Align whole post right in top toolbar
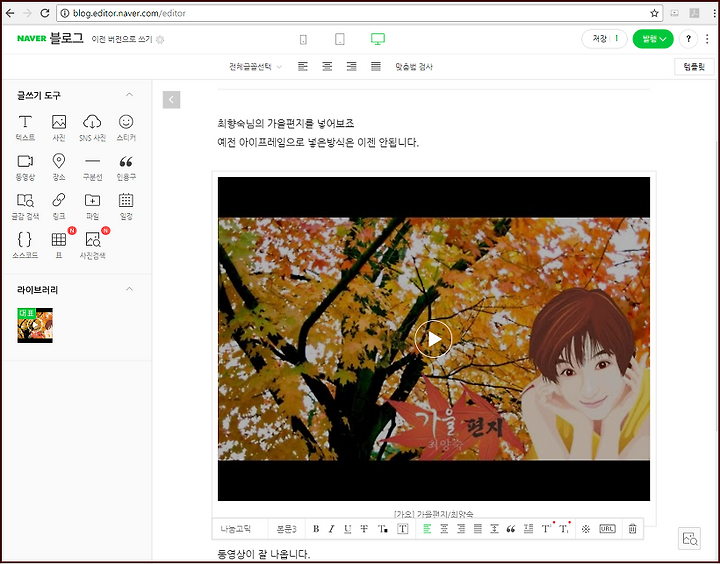Screen dimensions: 720x564 (x=351, y=67)
